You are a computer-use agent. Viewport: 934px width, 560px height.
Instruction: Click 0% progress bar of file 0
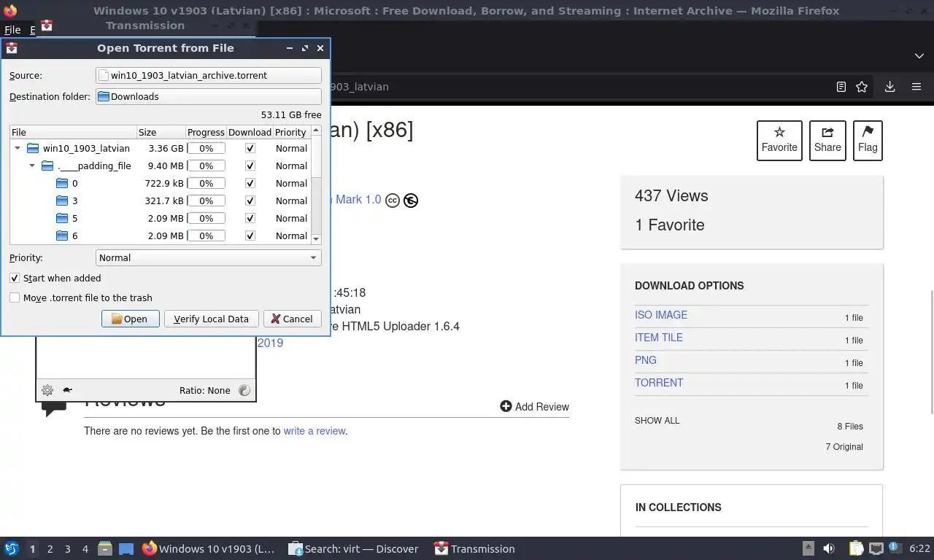point(206,183)
